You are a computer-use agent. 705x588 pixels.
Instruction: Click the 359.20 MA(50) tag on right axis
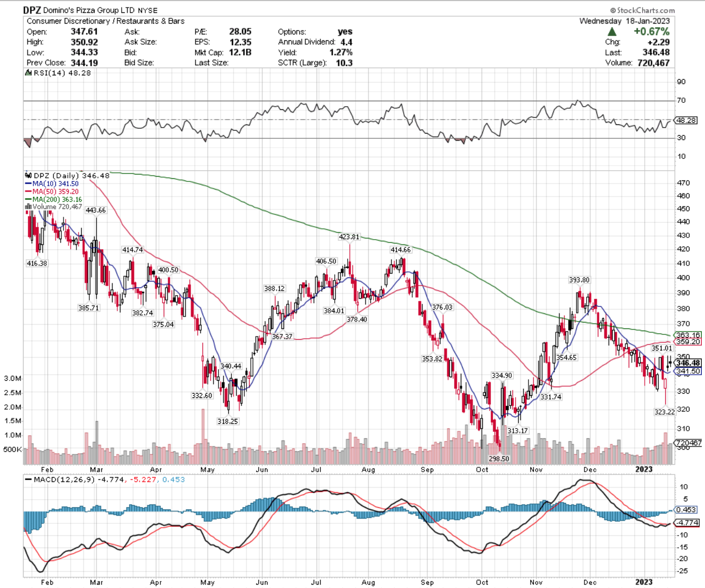click(688, 342)
